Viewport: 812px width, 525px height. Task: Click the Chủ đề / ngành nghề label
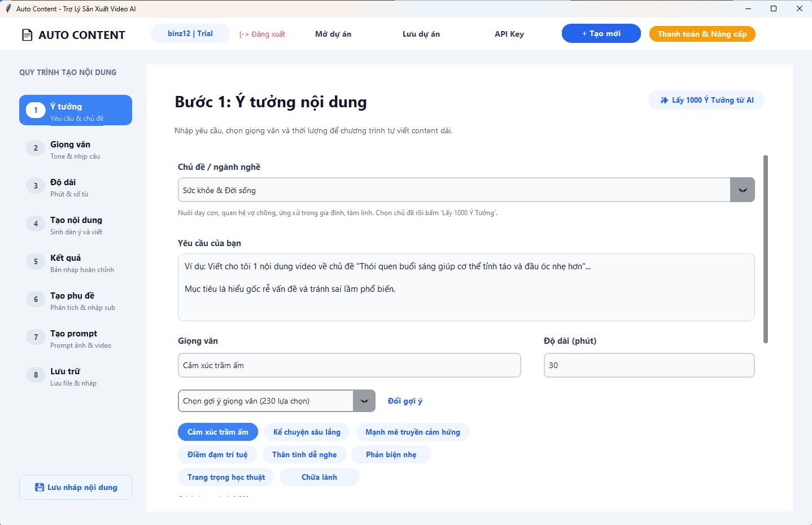(x=219, y=167)
